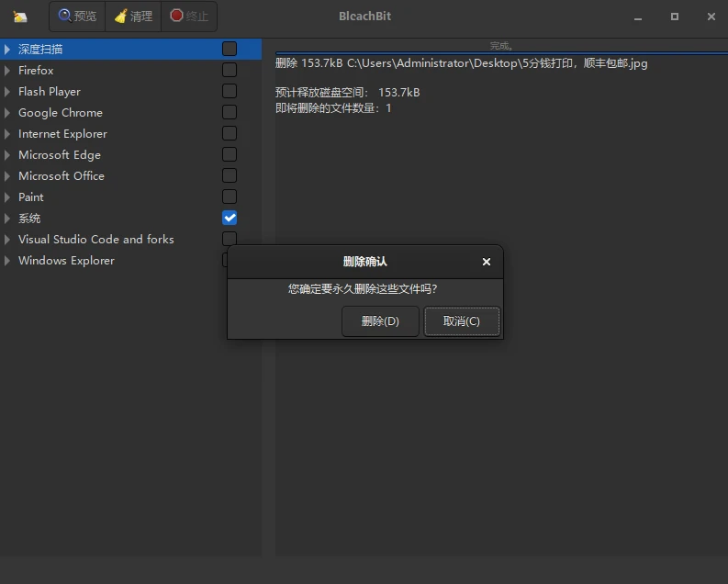Click the deleted file path line ending .jpg
This screenshot has height=584, width=728.
[x=462, y=63]
